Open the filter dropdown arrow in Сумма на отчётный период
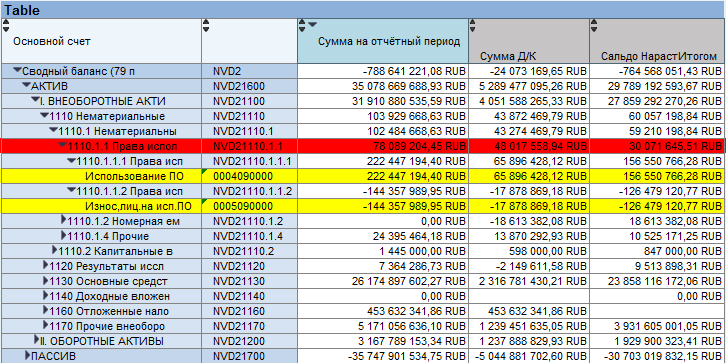The image size is (726, 363). point(313,24)
